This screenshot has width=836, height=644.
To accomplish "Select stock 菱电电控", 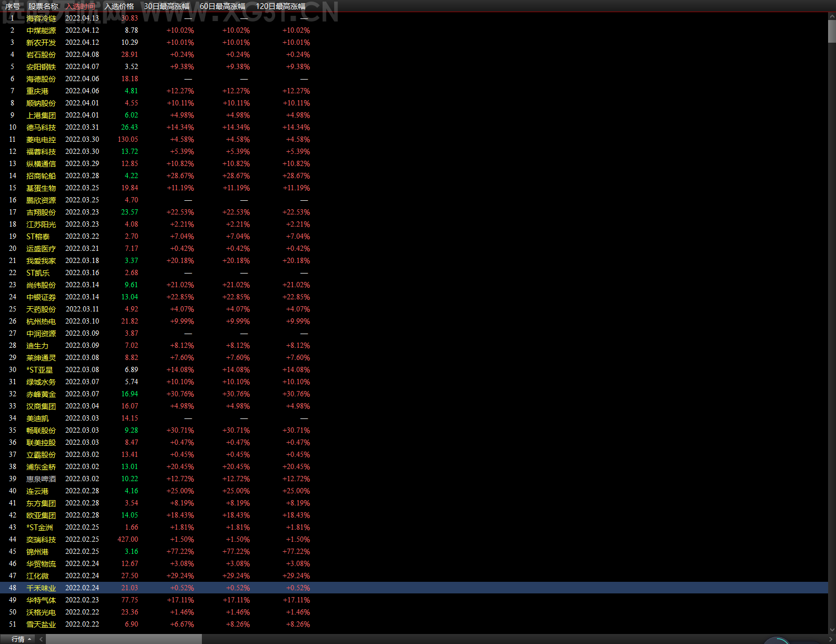I will 41,140.
